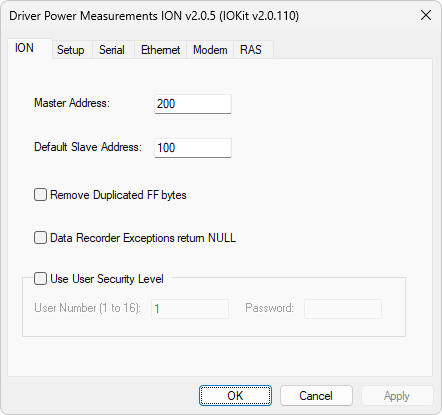Click the Remove Duplicated FF bytes label
Viewport: 442px width, 415px height.
(118, 195)
